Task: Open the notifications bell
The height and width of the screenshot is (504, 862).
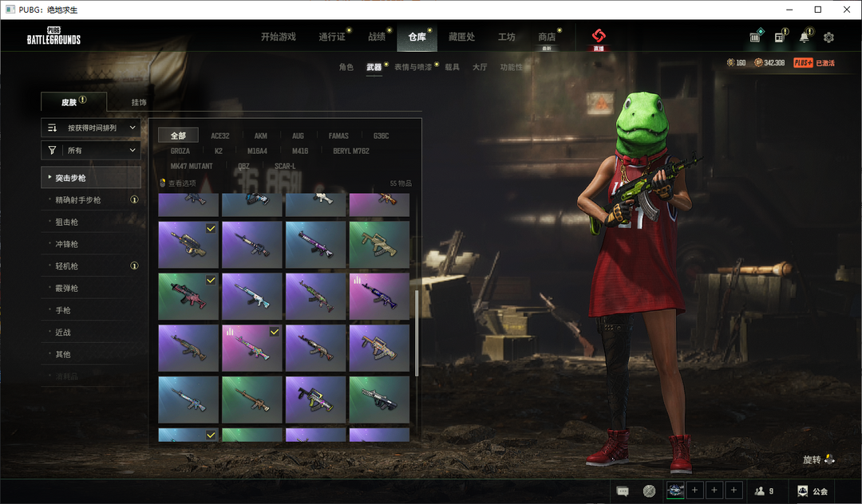Action: point(805,36)
